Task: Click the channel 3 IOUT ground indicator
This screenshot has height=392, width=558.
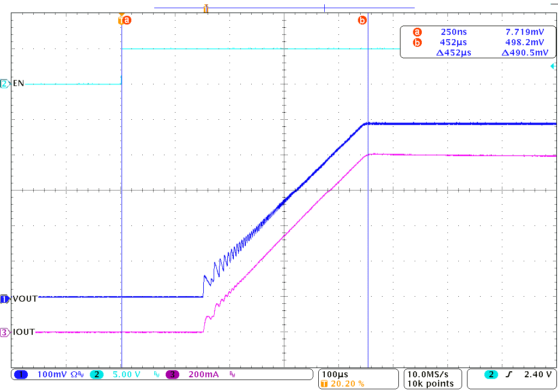Action: (5, 332)
